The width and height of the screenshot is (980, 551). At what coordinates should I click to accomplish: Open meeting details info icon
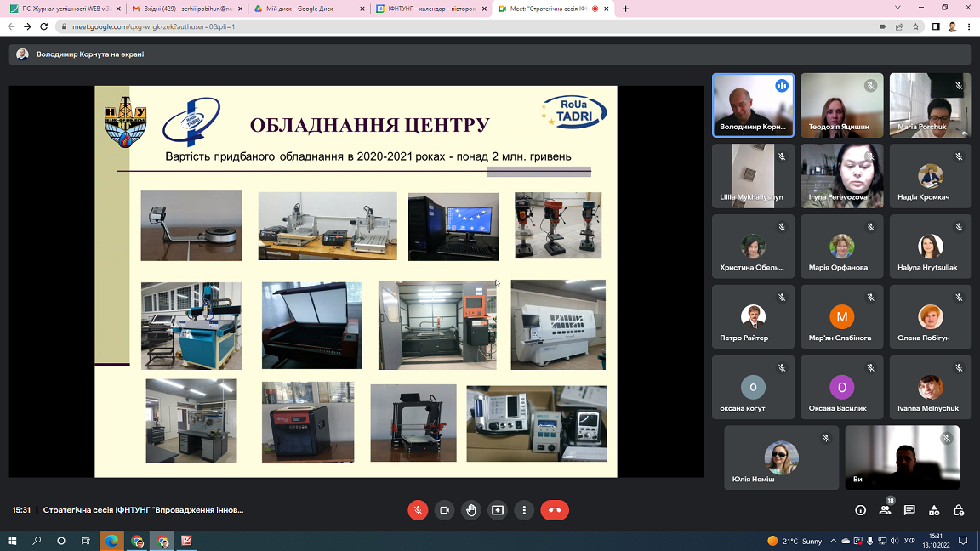(860, 510)
